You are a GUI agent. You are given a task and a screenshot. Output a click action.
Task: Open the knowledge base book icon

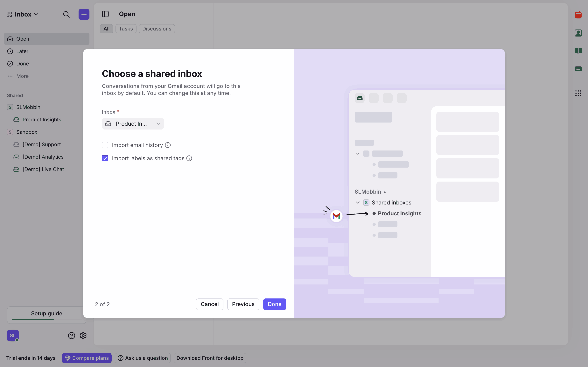(578, 51)
